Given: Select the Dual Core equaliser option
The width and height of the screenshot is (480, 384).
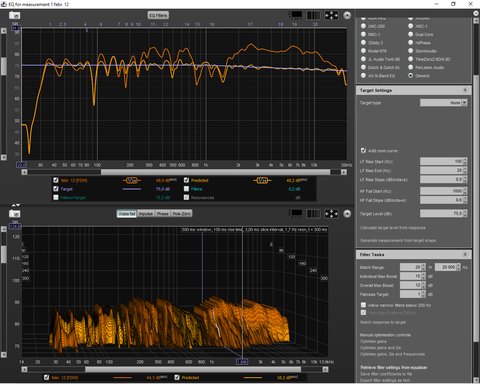Looking at the screenshot, I should pyautogui.click(x=411, y=34).
